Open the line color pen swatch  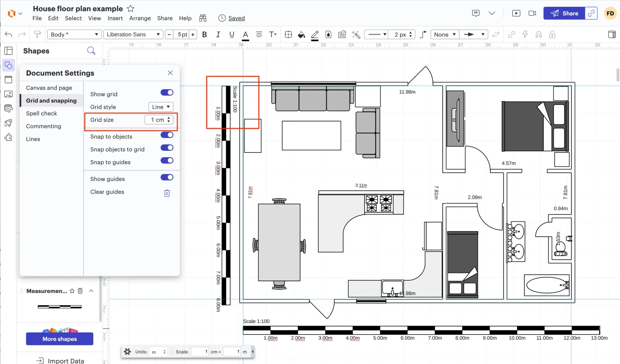coord(315,35)
